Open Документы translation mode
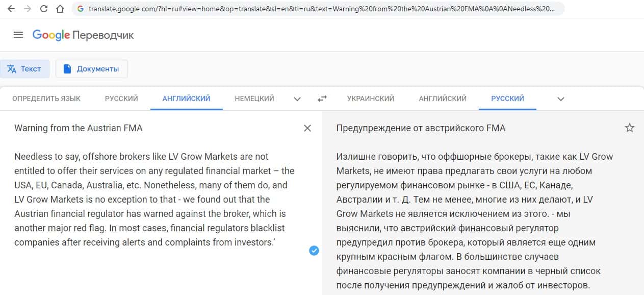Screen dimensions: 644x295 click(91, 69)
